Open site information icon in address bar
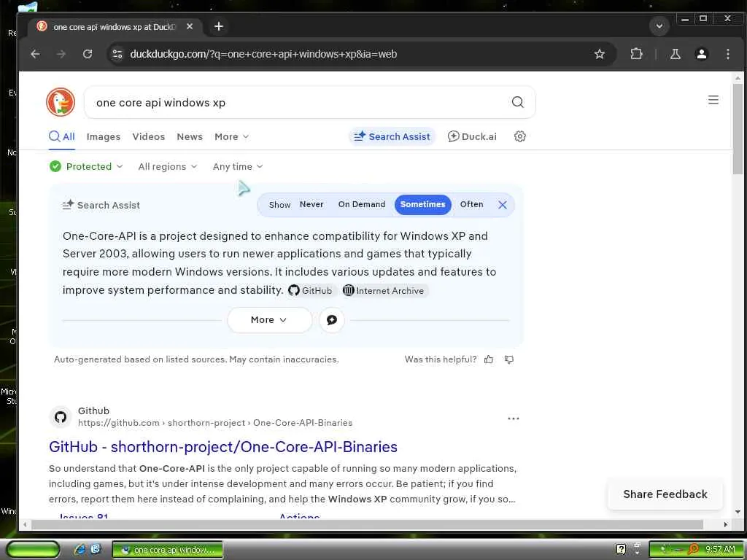Image resolution: width=747 pixels, height=560 pixels. tap(117, 54)
